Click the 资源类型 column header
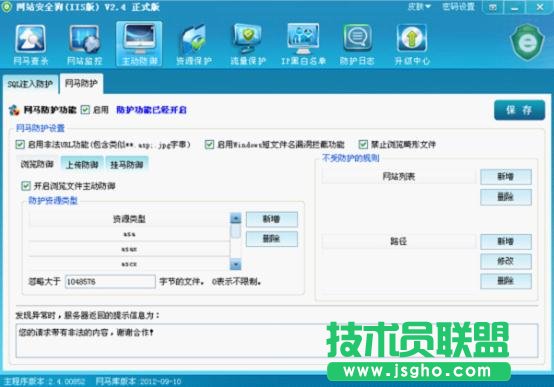Image resolution: width=554 pixels, height=387 pixels. [129, 219]
